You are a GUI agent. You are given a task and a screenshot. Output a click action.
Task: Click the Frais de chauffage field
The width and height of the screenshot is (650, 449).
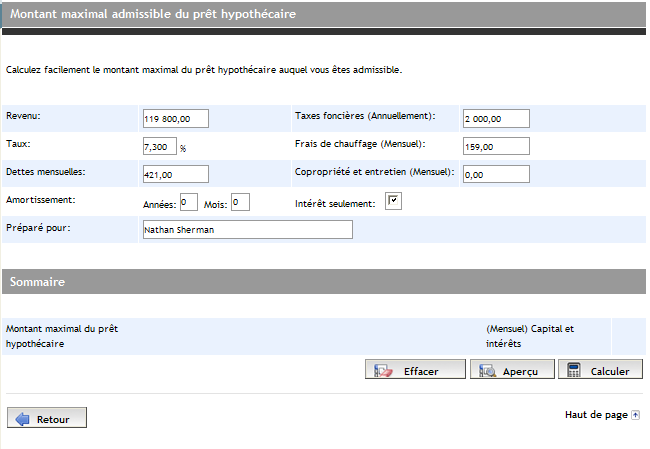click(x=496, y=146)
